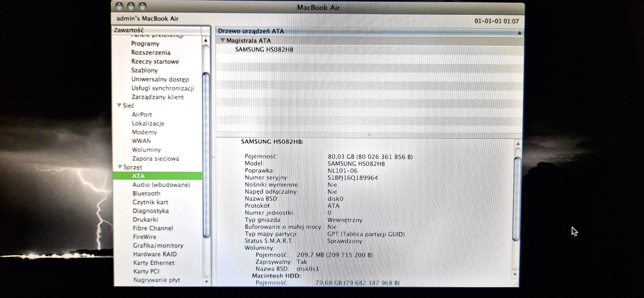
Task: Click the window zoom button
Action: [142, 6]
